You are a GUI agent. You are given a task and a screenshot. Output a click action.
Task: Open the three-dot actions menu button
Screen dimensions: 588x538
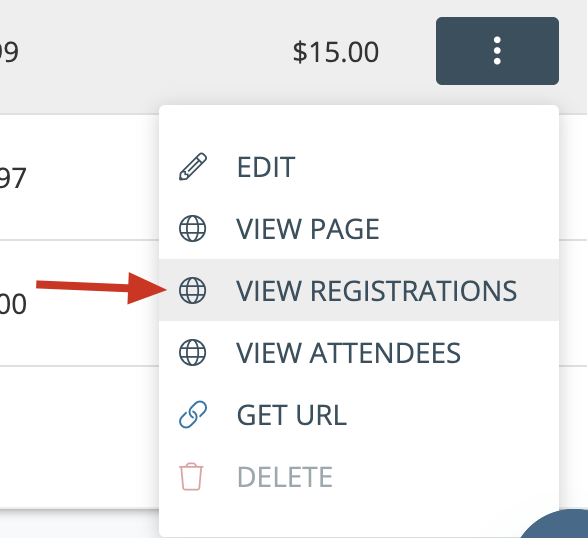[x=497, y=51]
